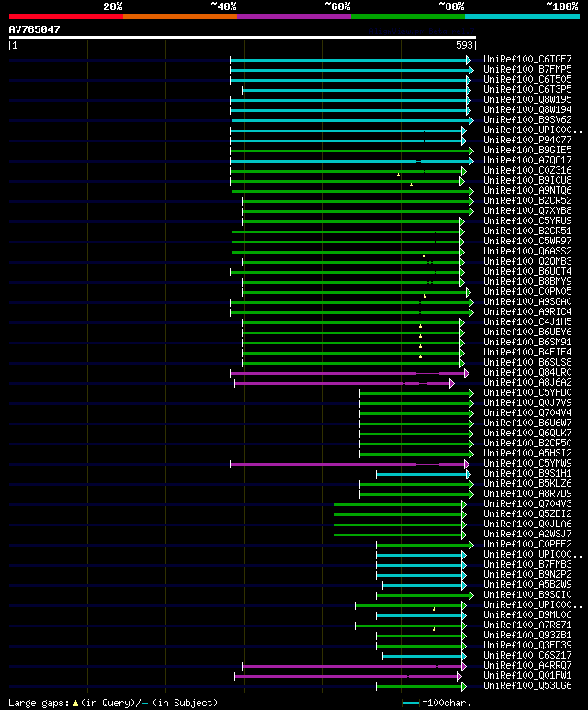
Task: Open hit UniRef100_Q8W195
Action: coord(527,99)
